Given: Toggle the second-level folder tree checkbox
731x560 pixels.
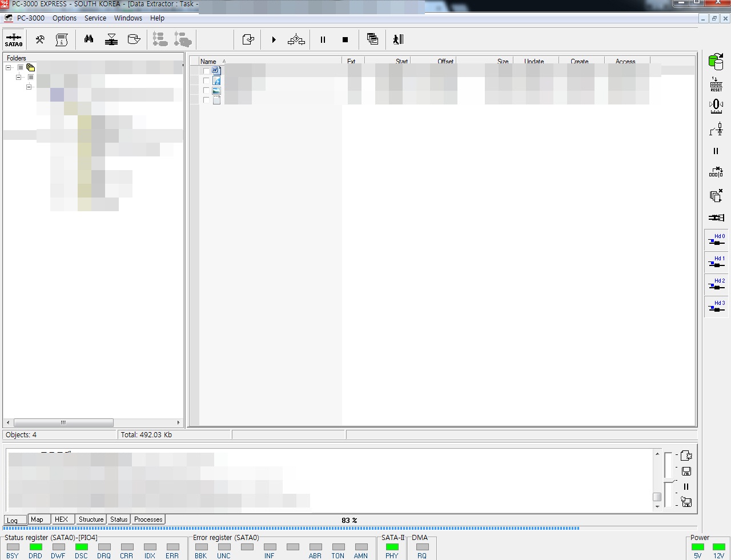Looking at the screenshot, I should click(31, 77).
